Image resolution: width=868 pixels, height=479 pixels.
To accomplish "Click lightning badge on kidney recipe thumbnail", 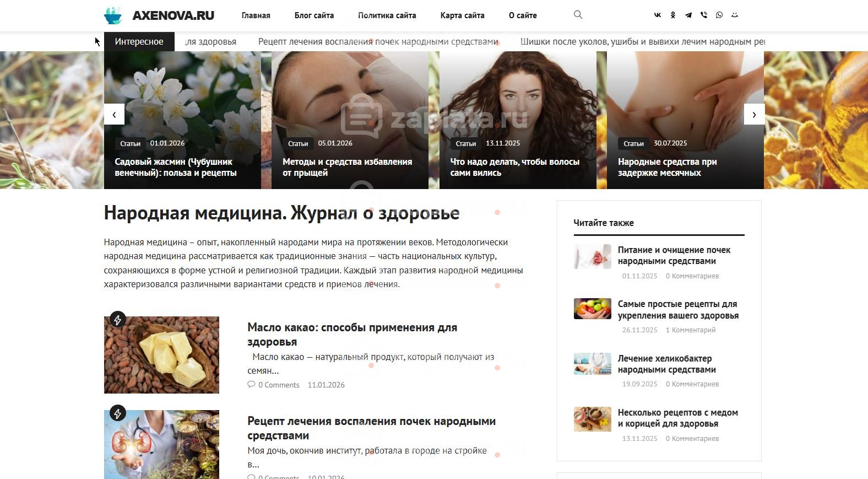I will (118, 413).
